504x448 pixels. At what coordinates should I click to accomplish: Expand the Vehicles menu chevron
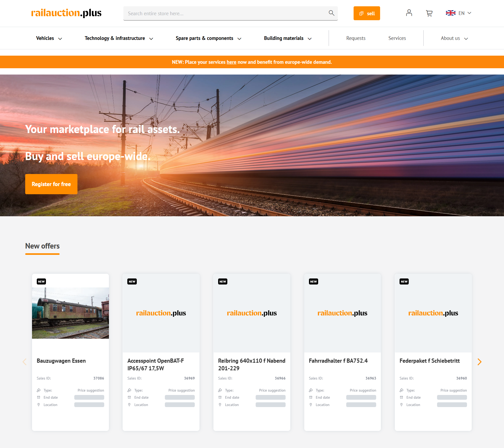click(x=60, y=39)
